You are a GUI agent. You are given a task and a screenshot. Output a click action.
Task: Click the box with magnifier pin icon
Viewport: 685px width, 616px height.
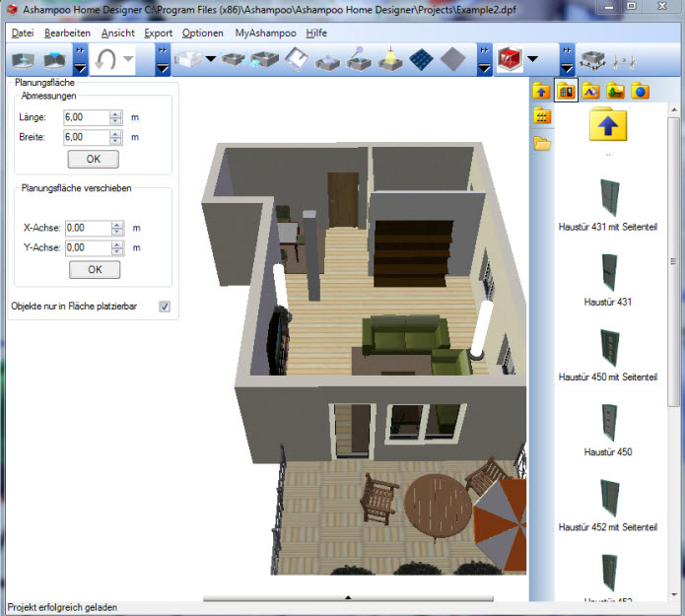pyautogui.click(x=359, y=59)
